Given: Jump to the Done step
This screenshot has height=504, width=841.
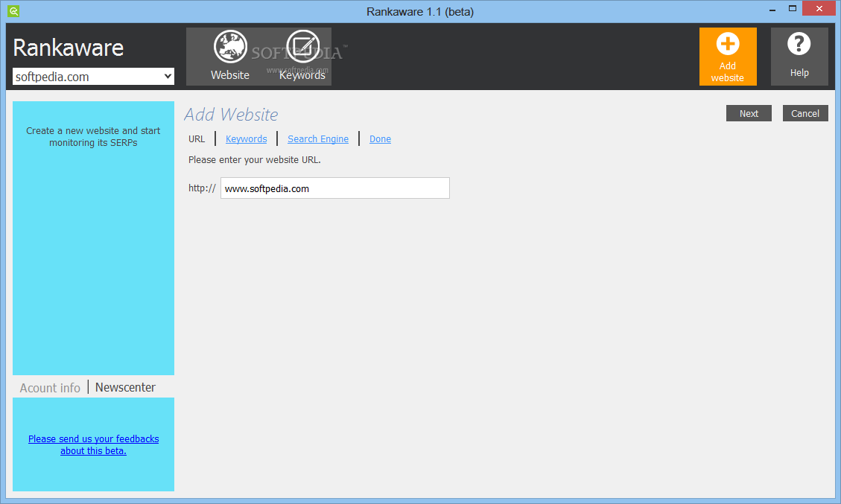Looking at the screenshot, I should 380,139.
